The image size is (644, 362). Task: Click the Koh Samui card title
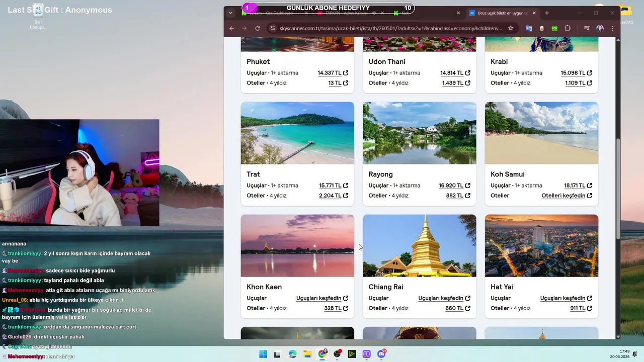tap(508, 174)
